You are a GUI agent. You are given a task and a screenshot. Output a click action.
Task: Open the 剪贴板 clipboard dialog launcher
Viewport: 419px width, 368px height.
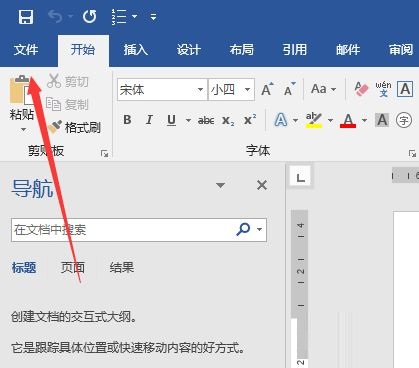[105, 154]
